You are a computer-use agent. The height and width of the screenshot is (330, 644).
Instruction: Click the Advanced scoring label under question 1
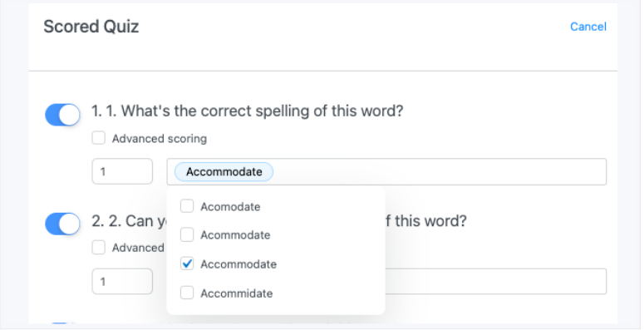point(160,139)
